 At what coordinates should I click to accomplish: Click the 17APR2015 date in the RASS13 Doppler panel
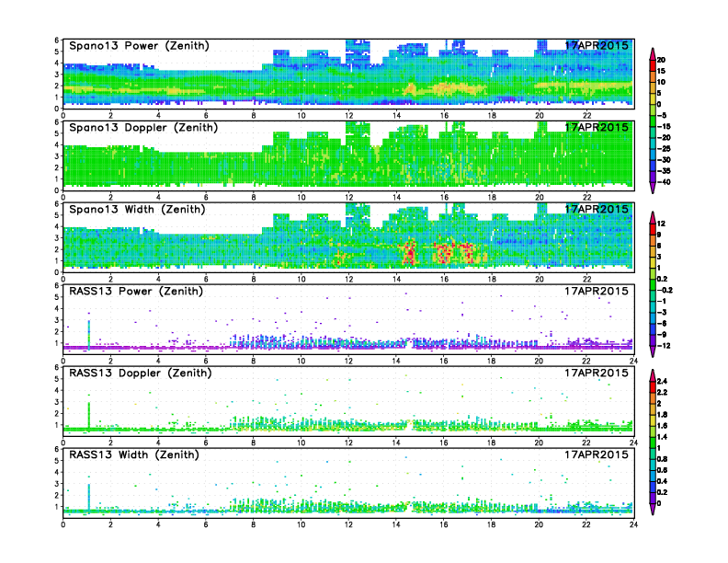[597, 373]
